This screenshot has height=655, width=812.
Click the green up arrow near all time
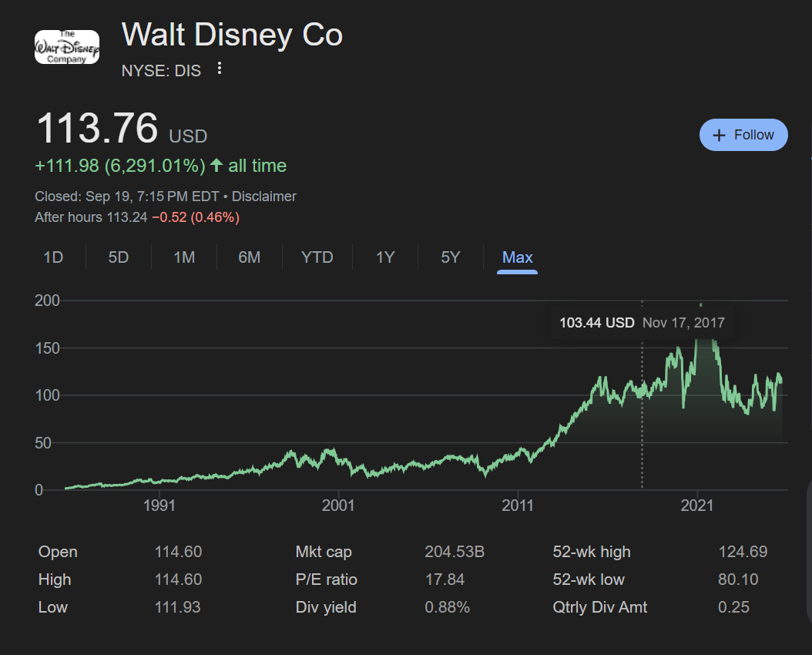(x=216, y=166)
